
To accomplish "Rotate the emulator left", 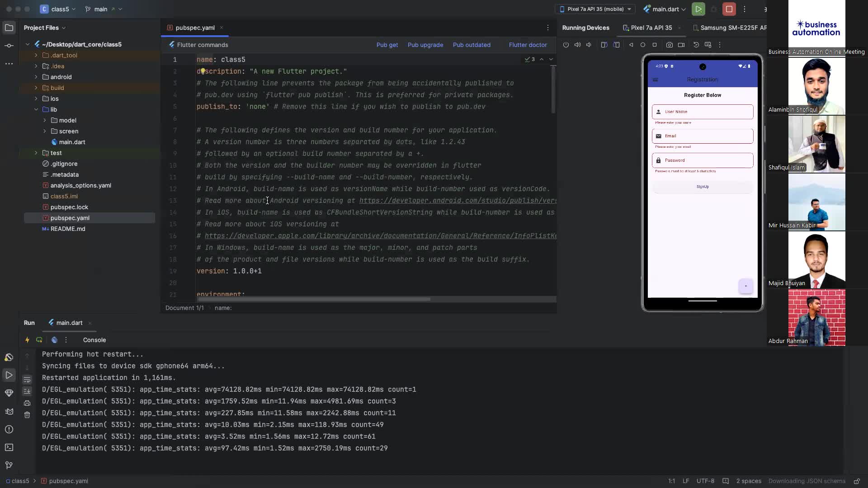I will pyautogui.click(x=604, y=45).
